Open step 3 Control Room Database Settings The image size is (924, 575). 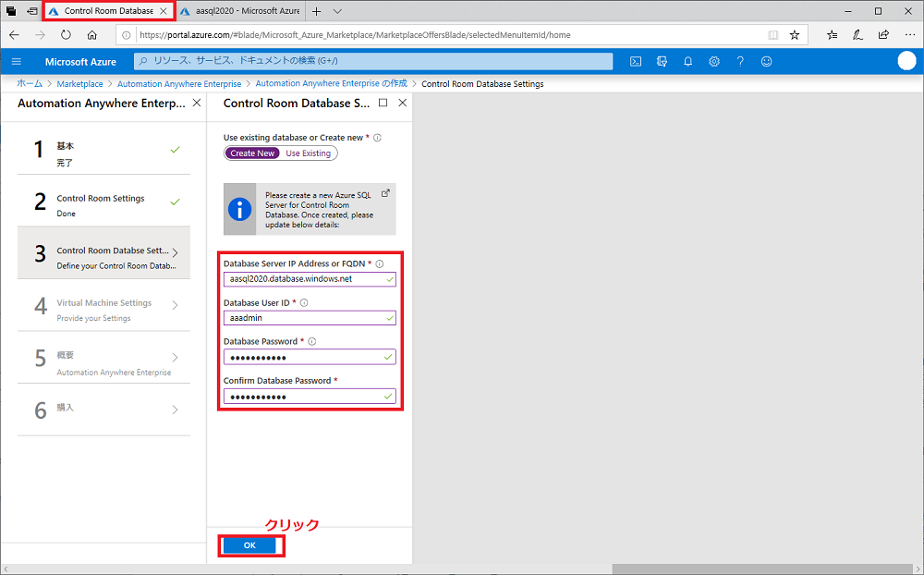(103, 252)
